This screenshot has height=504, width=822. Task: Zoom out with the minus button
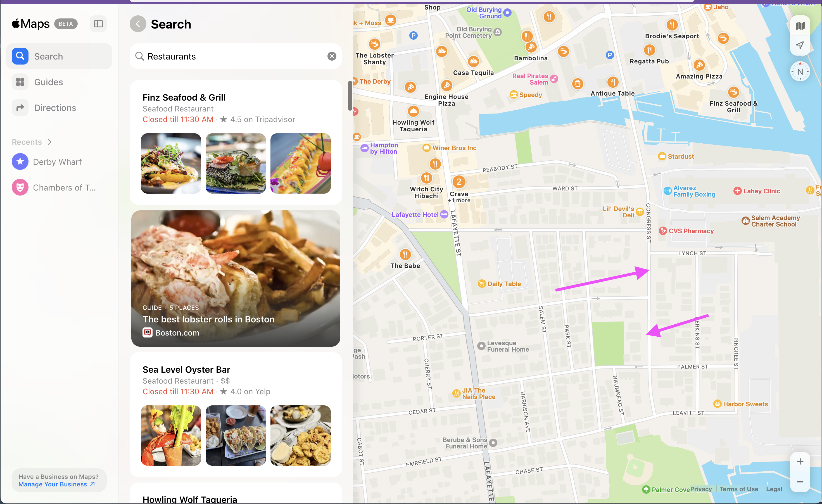[x=800, y=482]
